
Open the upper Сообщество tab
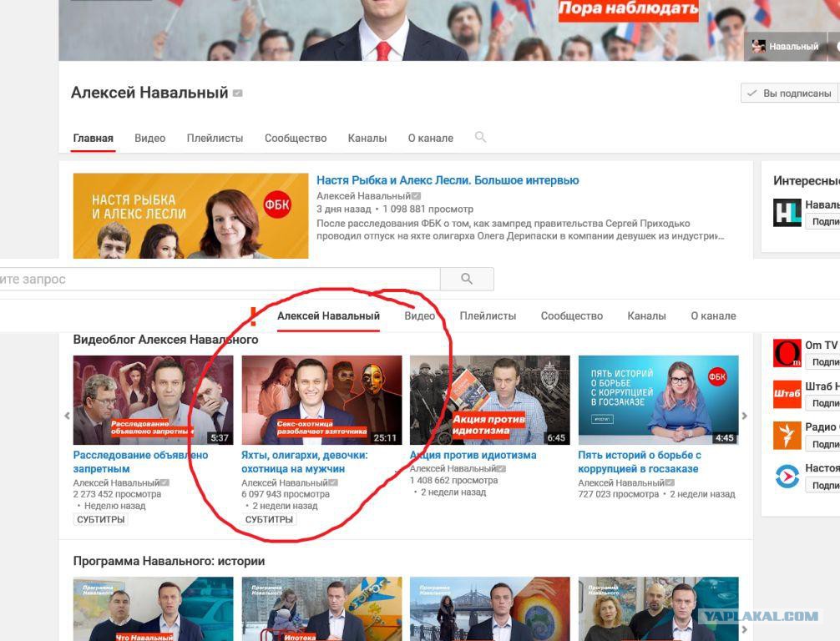point(296,139)
